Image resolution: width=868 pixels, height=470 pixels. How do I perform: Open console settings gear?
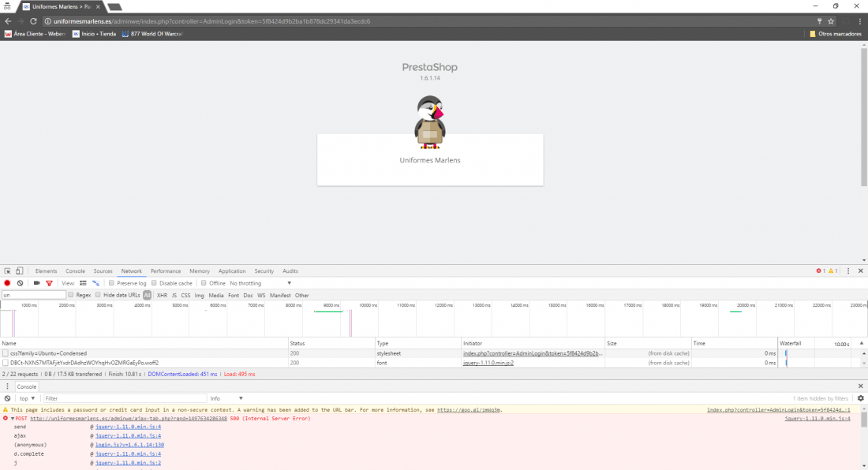861,398
